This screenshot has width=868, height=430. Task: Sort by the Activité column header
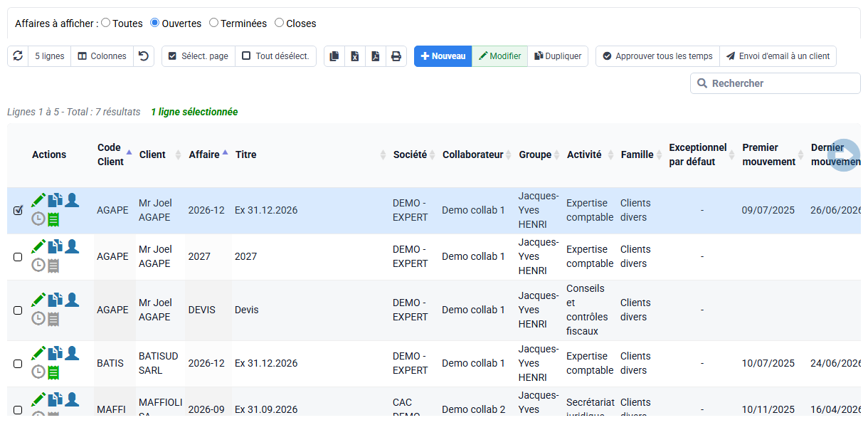pyautogui.click(x=590, y=154)
